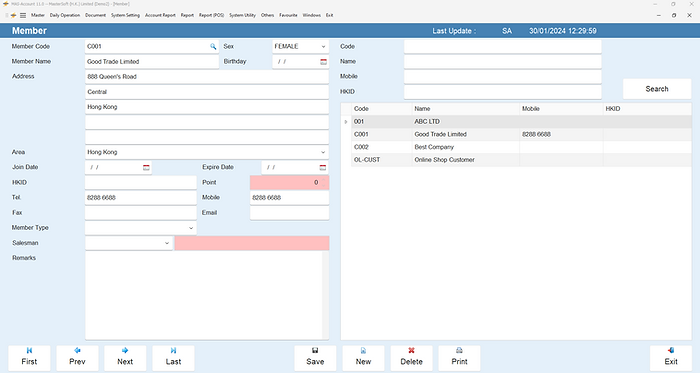Click the search panel Code field
Image resolution: width=700 pixels, height=373 pixels.
pyautogui.click(x=503, y=46)
